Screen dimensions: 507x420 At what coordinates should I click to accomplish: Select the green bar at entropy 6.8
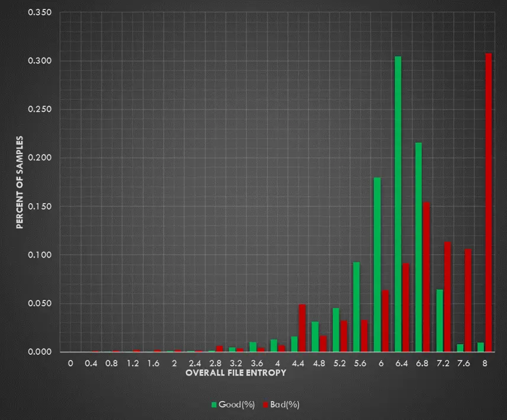click(x=419, y=247)
